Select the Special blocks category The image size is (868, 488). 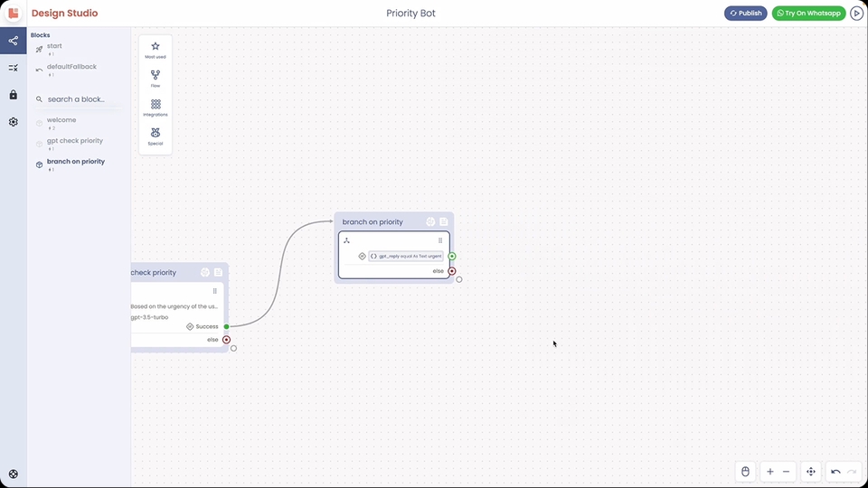pos(156,136)
